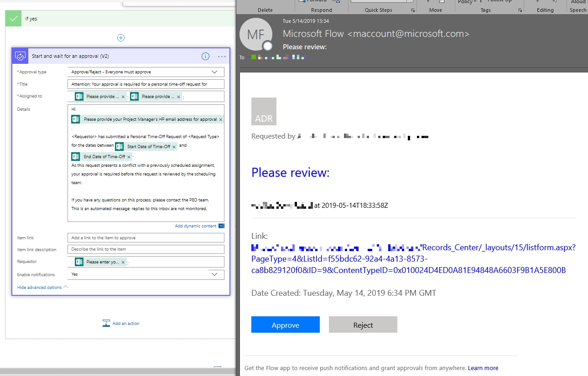Screen dimensions: 588x376
Task: Click Forms icon on End Date token
Action: tap(76, 156)
